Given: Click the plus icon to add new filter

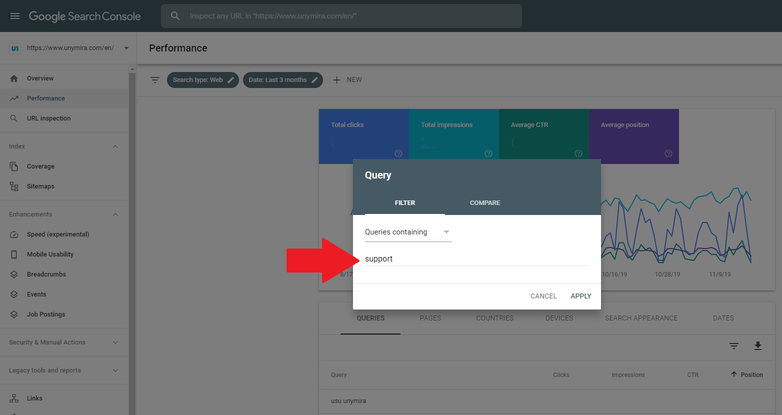Looking at the screenshot, I should click(337, 80).
